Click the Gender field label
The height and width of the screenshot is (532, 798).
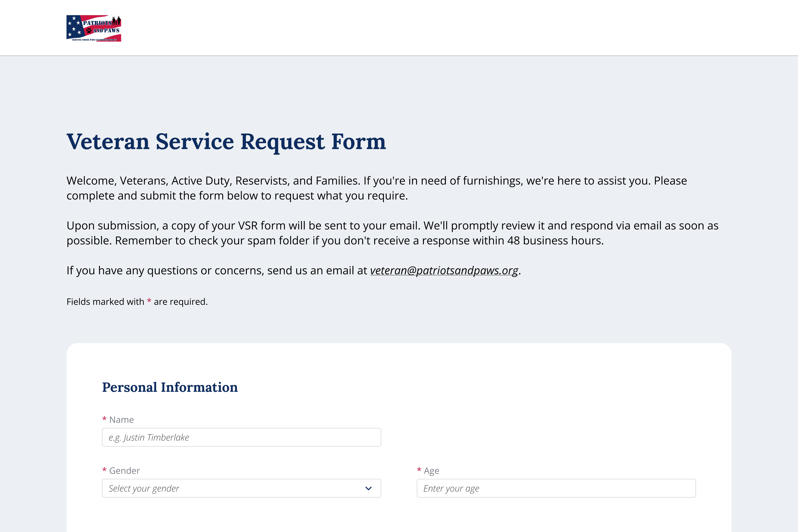pos(125,471)
